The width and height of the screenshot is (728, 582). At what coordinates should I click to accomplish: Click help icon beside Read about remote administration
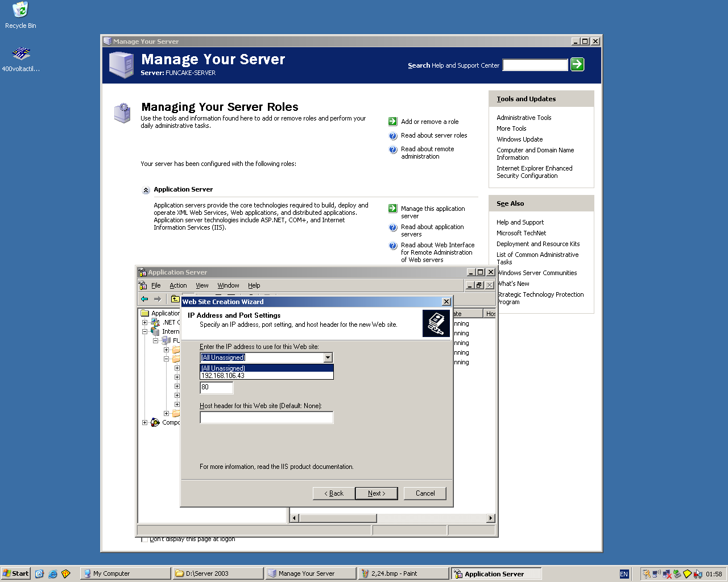point(393,149)
